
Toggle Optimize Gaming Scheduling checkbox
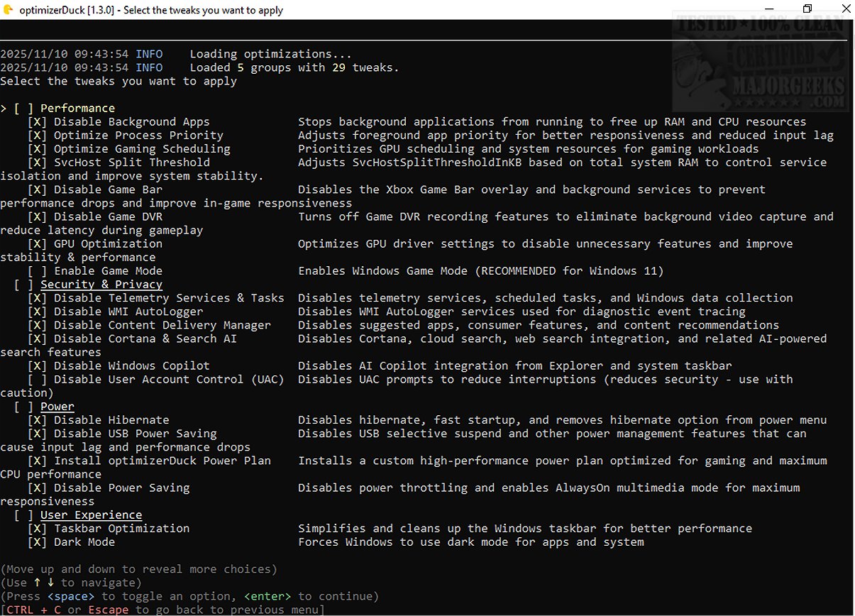37,149
